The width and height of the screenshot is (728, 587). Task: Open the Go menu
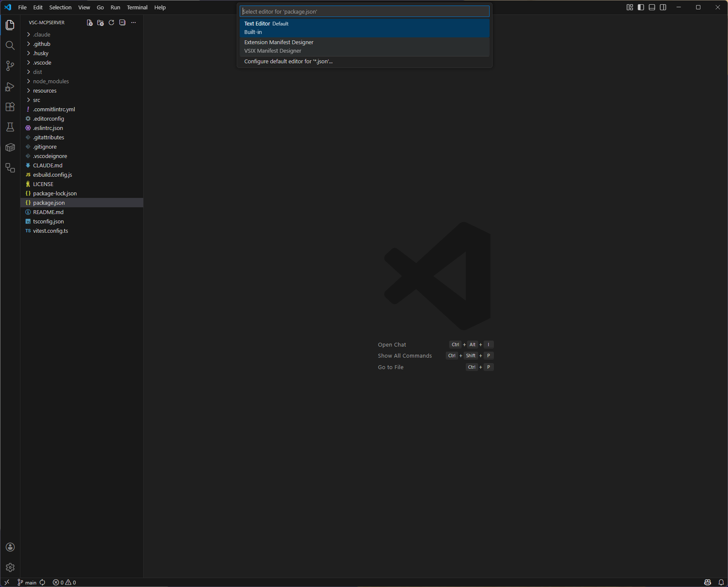tap(100, 7)
